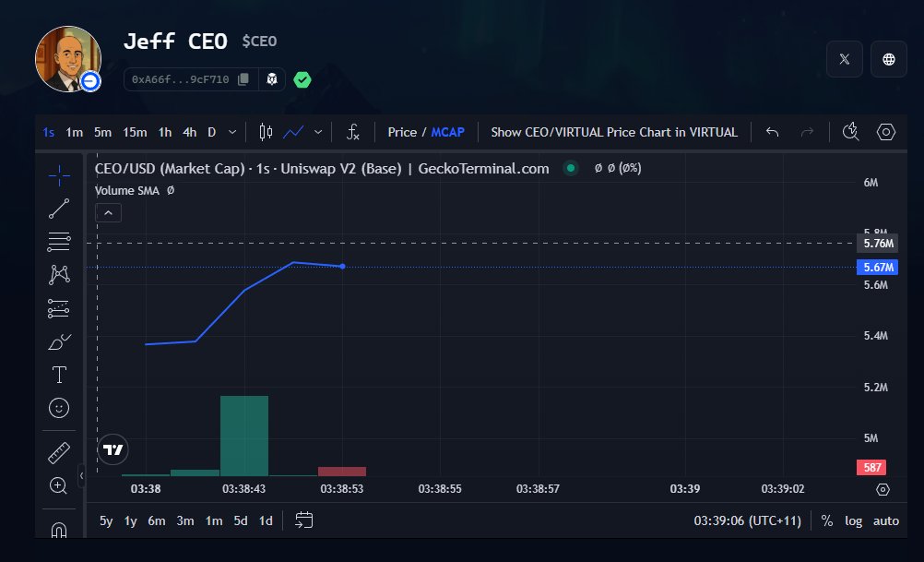Set range to 3m
Viewport: 924px width, 562px height.
pos(185,520)
